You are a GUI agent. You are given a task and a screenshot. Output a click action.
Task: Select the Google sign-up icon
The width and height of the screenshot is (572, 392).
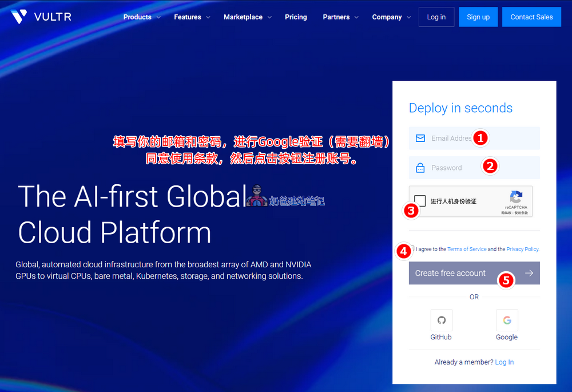point(507,320)
